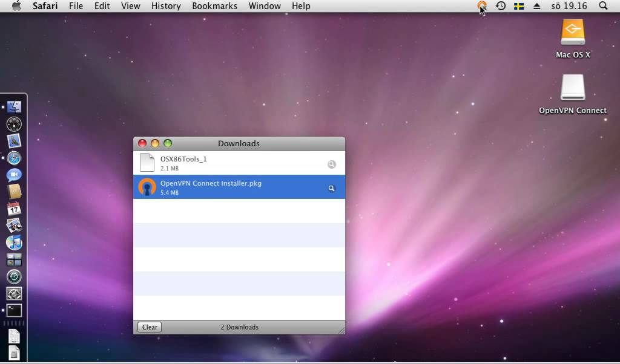This screenshot has width=620, height=364.
Task: Click the 5.4 MB size text
Action: coord(170,193)
